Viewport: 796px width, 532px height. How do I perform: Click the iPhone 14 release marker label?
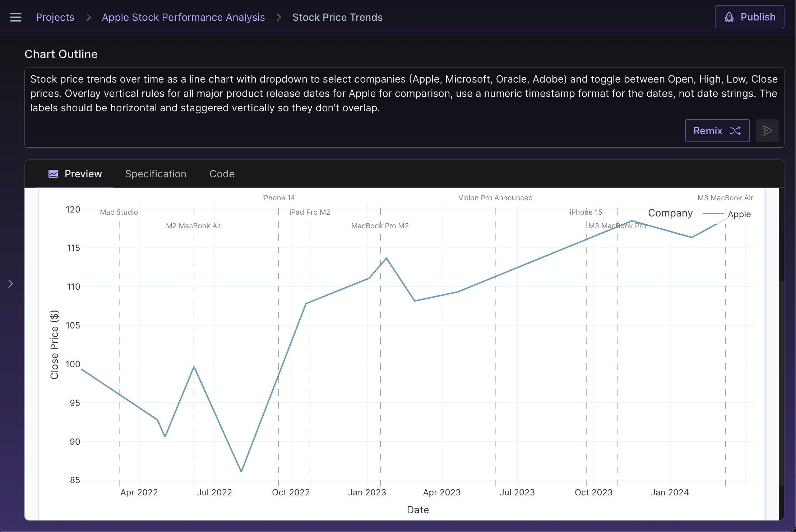[x=278, y=198]
